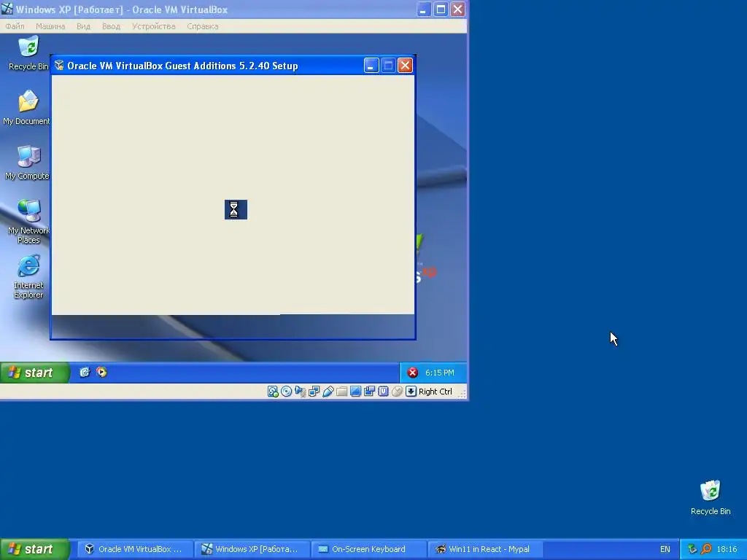747x560 pixels.
Task: Launch Windows Media Player from guest quick launch
Action: click(x=101, y=373)
